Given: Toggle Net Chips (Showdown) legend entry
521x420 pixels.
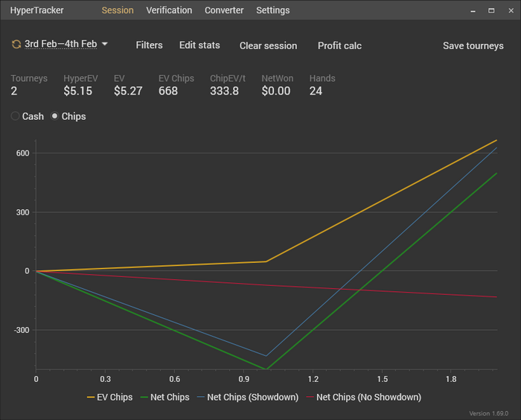Looking at the screenshot, I should point(248,397).
